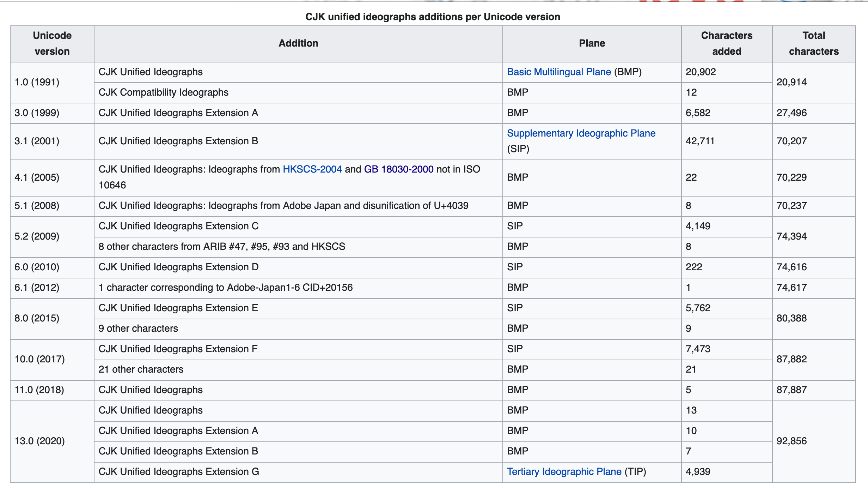
Task: Open the Tertiary Ideographic Plane link
Action: (x=564, y=472)
